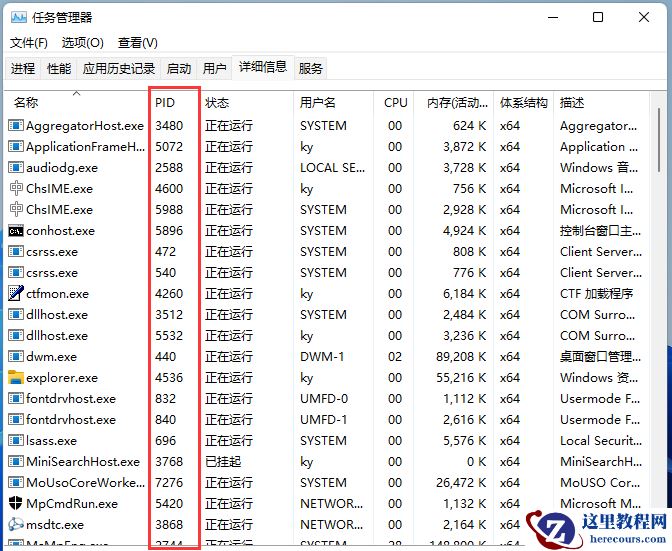Click the msdtc.exe process icon
The height and width of the screenshot is (551, 672).
point(16,524)
